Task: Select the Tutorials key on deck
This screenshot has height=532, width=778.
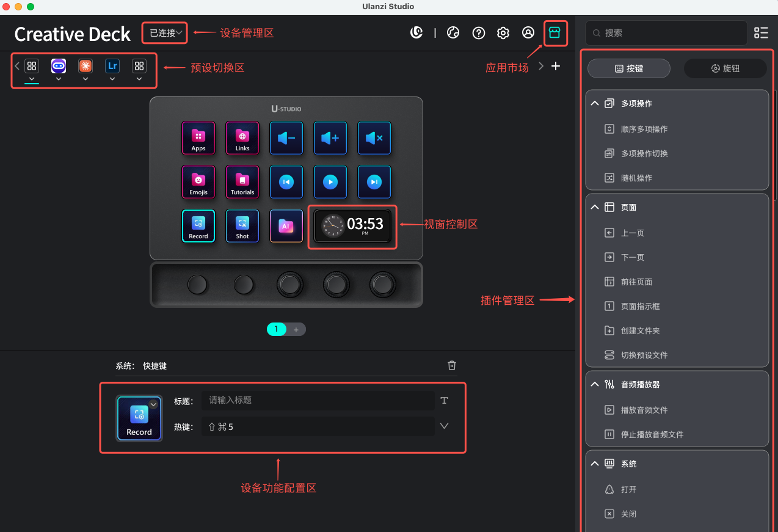Action: click(242, 182)
